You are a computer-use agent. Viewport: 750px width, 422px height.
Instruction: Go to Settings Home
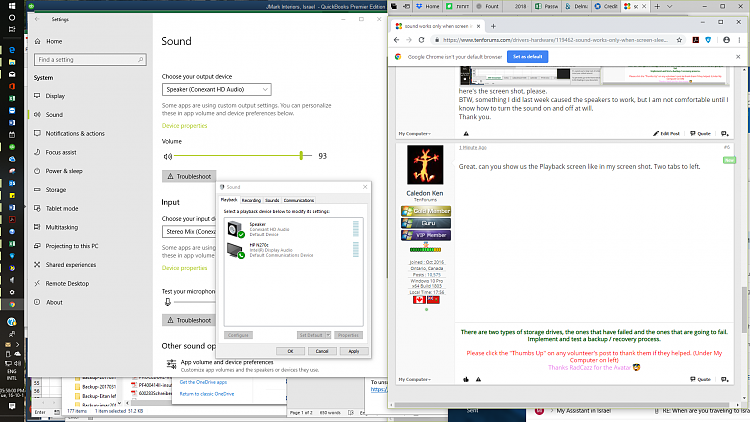(x=35, y=41)
